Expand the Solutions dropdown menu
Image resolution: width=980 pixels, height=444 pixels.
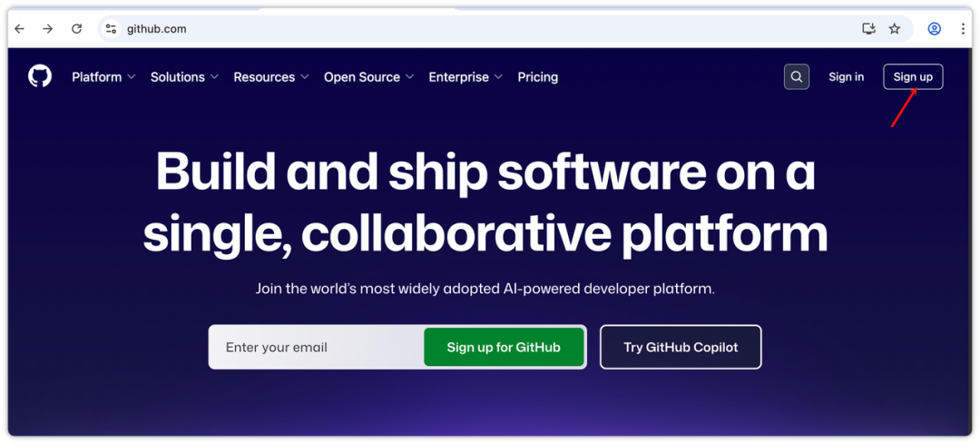pyautogui.click(x=184, y=77)
